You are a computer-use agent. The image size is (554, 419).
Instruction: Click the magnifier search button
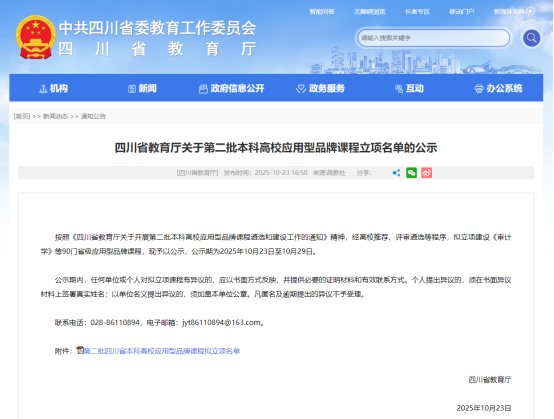pyautogui.click(x=531, y=38)
